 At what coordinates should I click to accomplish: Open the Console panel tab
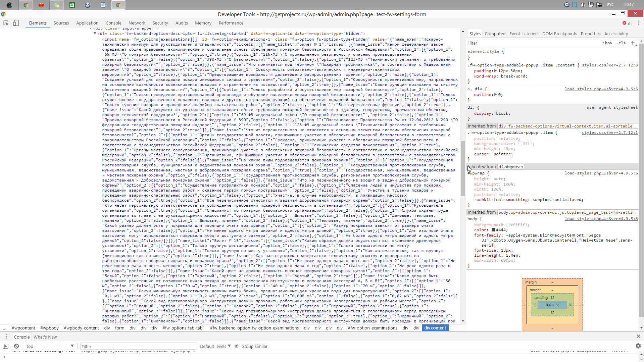click(113, 23)
